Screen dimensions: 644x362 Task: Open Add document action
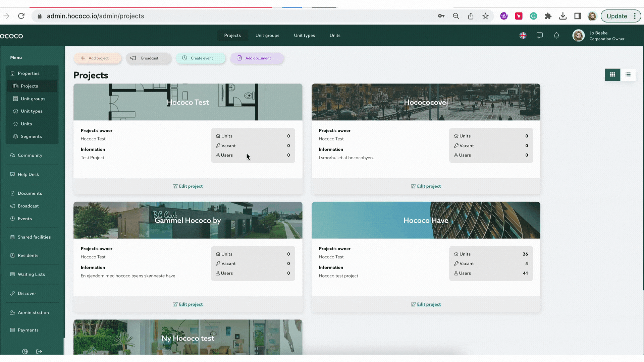(257, 58)
